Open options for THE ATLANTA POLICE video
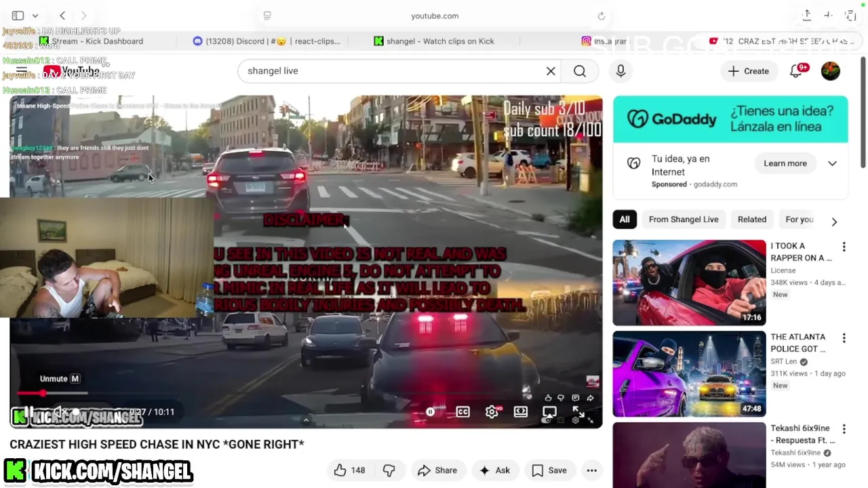868x488 pixels. 844,338
